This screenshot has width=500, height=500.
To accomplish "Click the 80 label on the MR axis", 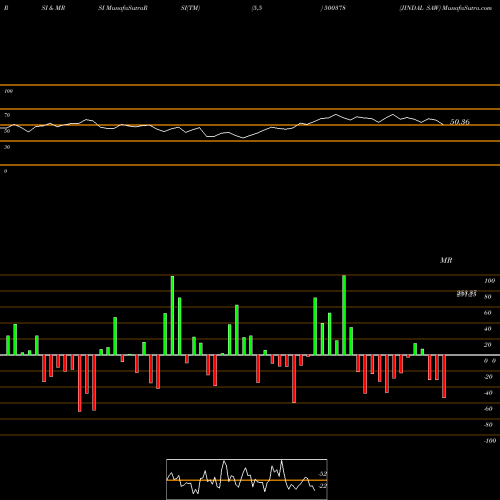I will (x=488, y=297).
